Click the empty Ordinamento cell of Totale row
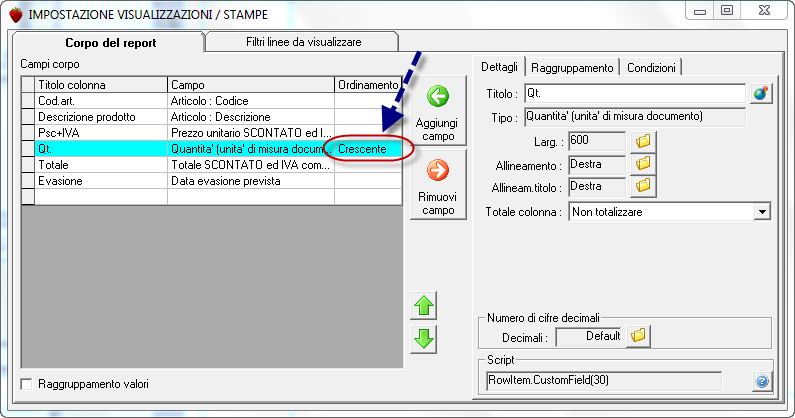 (x=368, y=165)
